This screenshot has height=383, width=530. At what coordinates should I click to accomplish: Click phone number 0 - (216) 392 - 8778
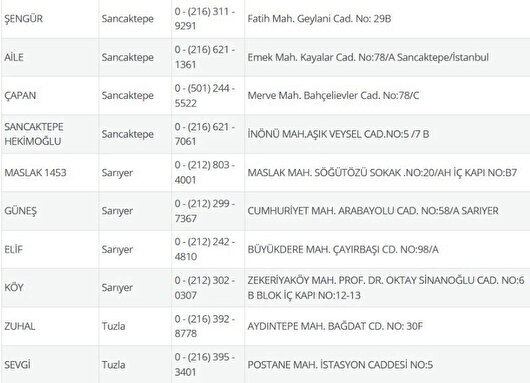205,326
